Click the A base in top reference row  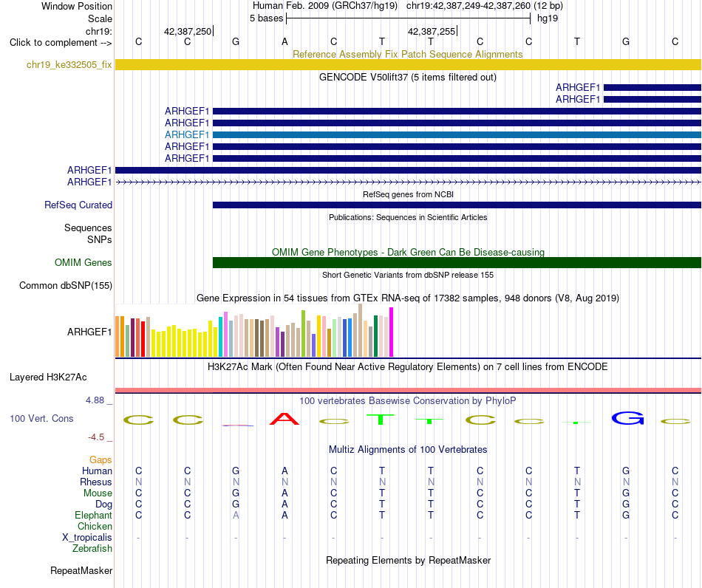(284, 42)
